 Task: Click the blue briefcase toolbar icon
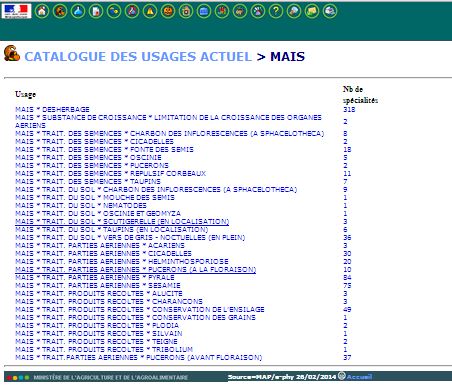coord(204,11)
